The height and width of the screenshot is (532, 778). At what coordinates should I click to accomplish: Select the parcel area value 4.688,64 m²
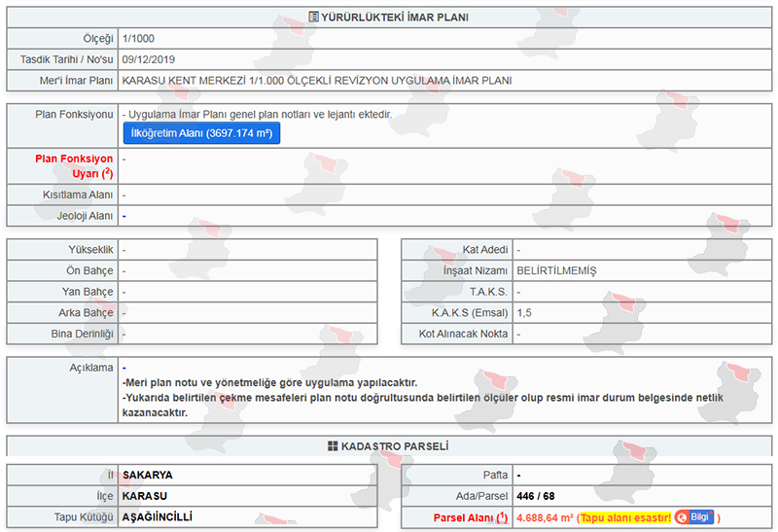(x=545, y=517)
